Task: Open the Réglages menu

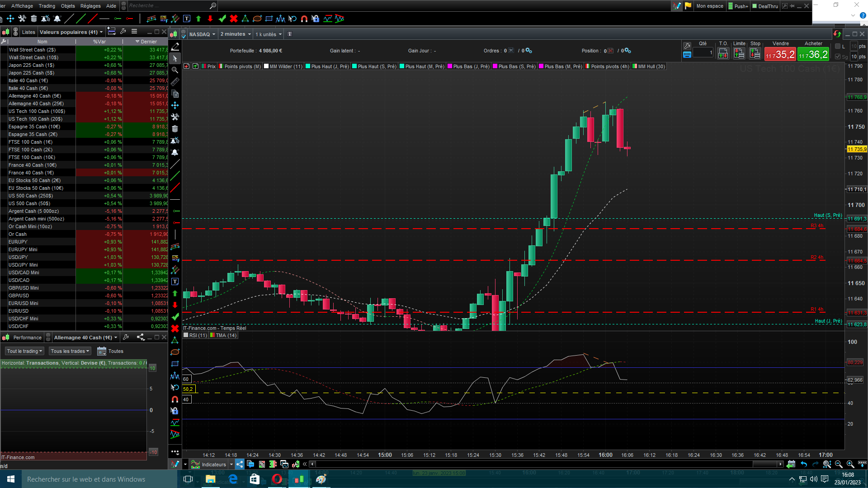Action: (90, 6)
